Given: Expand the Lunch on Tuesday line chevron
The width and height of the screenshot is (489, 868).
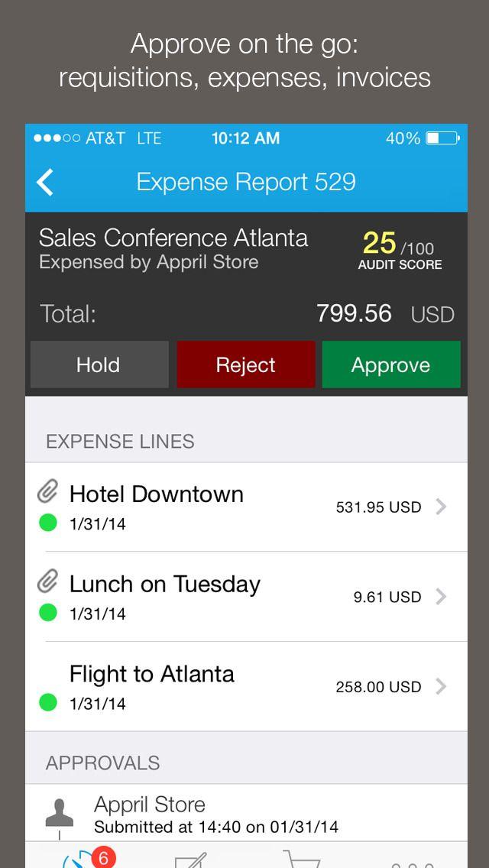Looking at the screenshot, I should [x=441, y=597].
